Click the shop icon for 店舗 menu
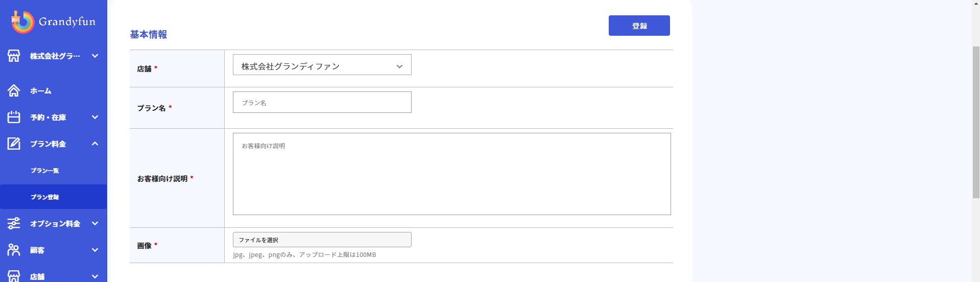 (14, 276)
